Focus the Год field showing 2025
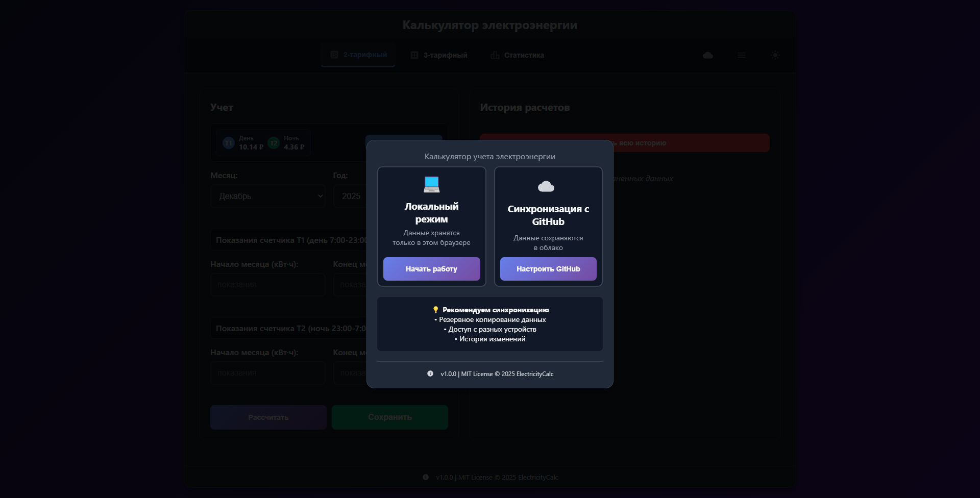 (x=350, y=196)
